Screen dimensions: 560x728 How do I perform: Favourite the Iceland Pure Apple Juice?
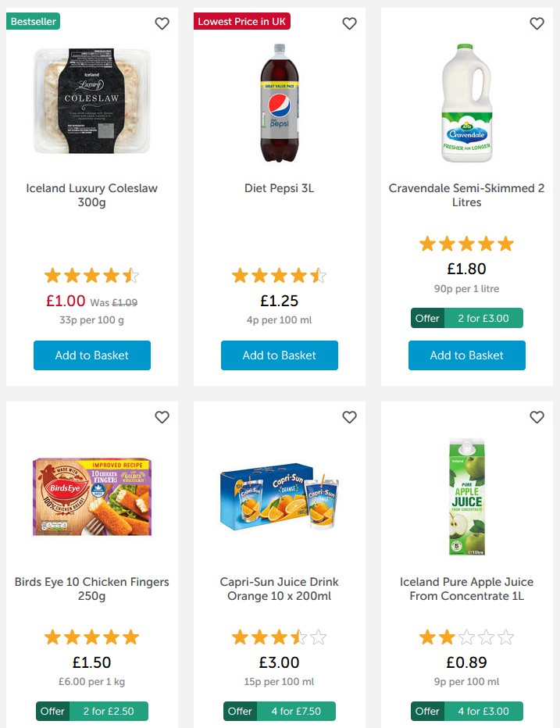(x=537, y=417)
